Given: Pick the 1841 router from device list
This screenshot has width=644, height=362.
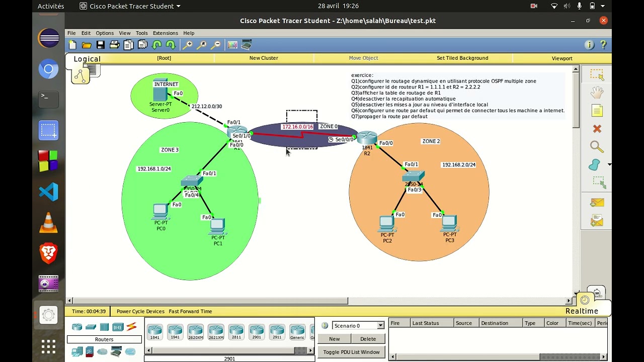Looking at the screenshot, I should click(x=154, y=332).
